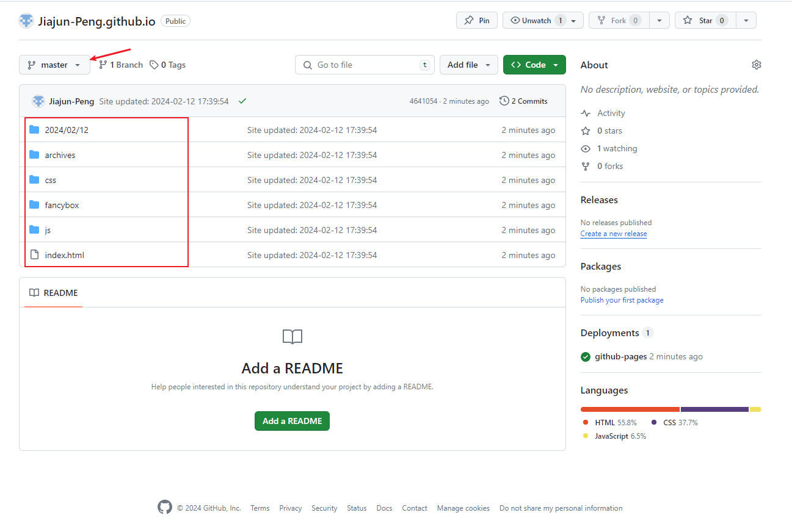Click the green Add a README button
The height and width of the screenshot is (532, 792).
coord(292,421)
